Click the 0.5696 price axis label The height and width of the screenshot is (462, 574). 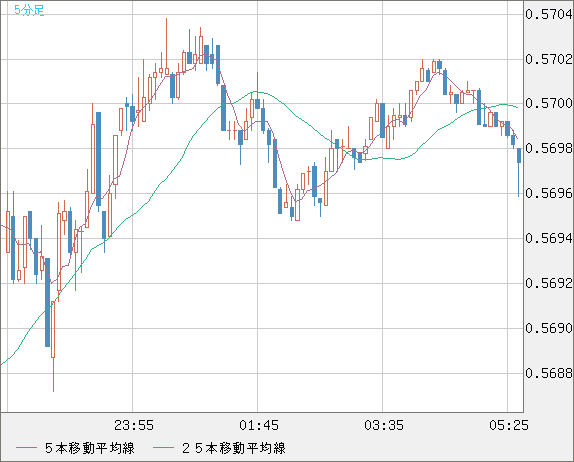(x=549, y=193)
